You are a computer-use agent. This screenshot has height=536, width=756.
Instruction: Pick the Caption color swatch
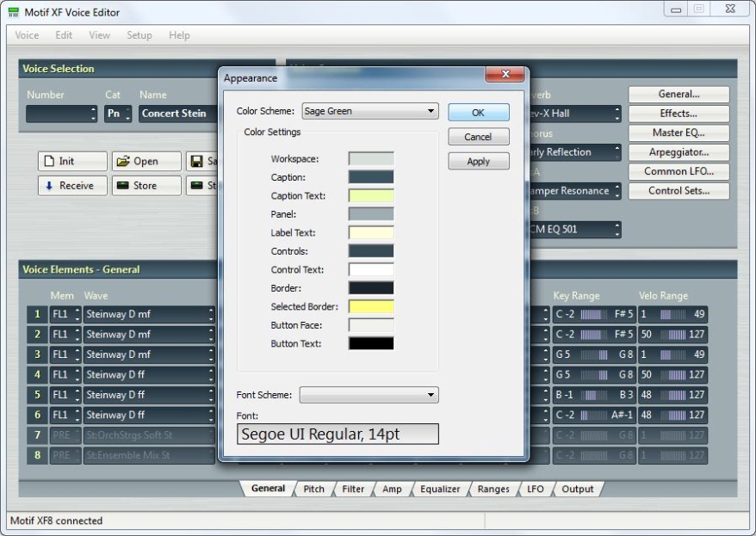(x=371, y=177)
